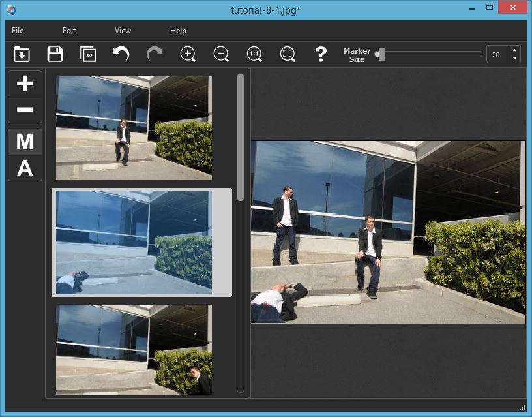View the image at 1:1 actual size
The image size is (532, 417).
pos(254,54)
